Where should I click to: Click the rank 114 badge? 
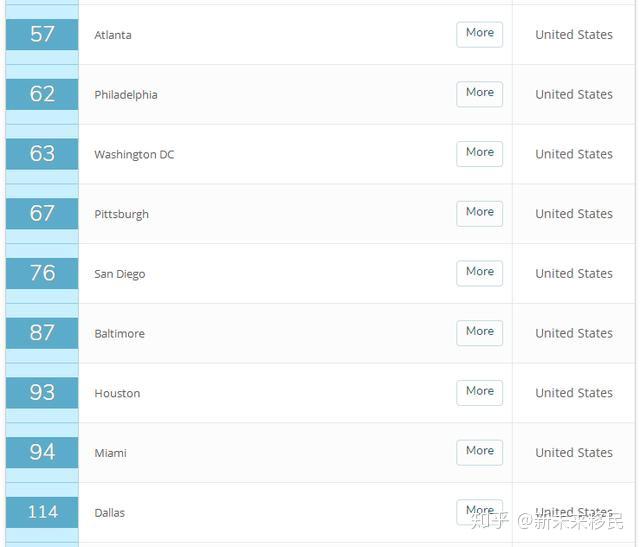tap(42, 512)
